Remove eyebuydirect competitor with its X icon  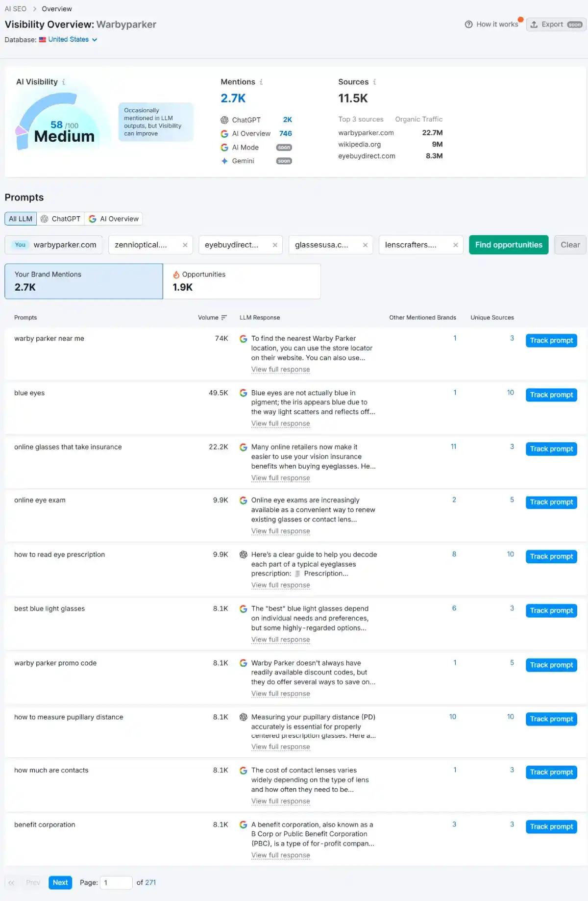(275, 245)
